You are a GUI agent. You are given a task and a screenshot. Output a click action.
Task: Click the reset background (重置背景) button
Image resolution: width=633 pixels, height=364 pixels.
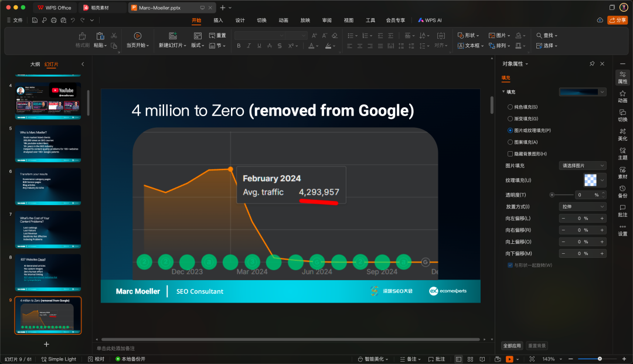click(x=537, y=346)
